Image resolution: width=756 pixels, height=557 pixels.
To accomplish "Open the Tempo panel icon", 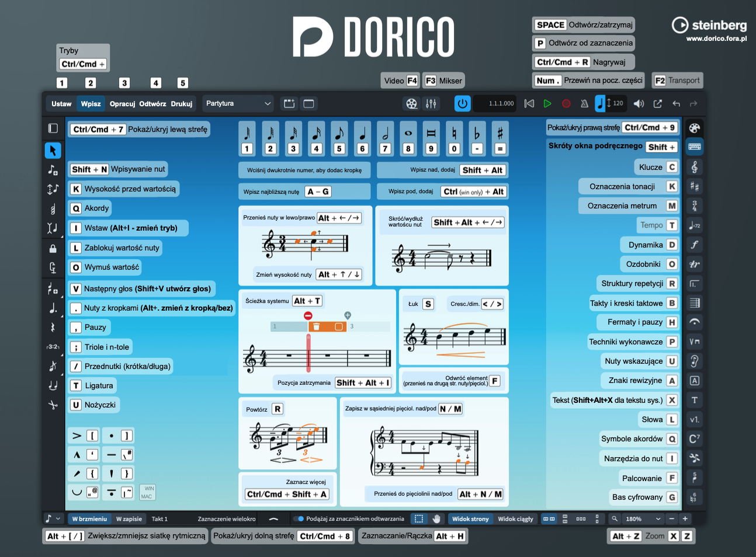I will click(x=694, y=225).
